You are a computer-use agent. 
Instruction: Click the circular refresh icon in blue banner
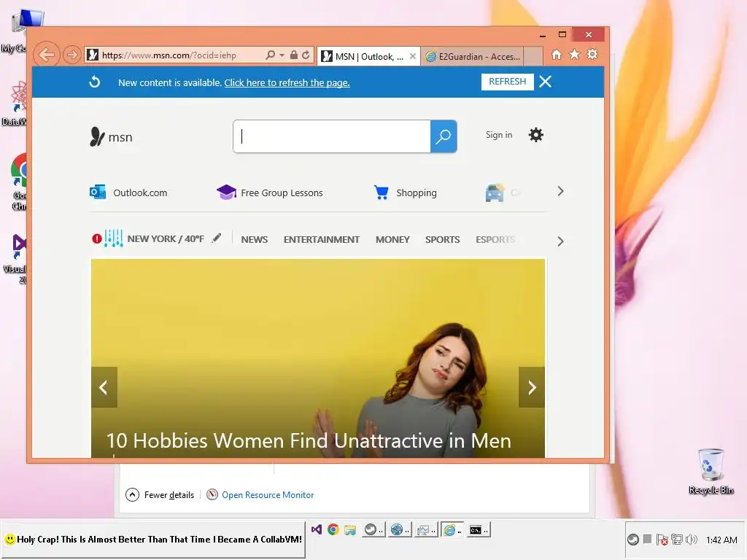tap(95, 82)
